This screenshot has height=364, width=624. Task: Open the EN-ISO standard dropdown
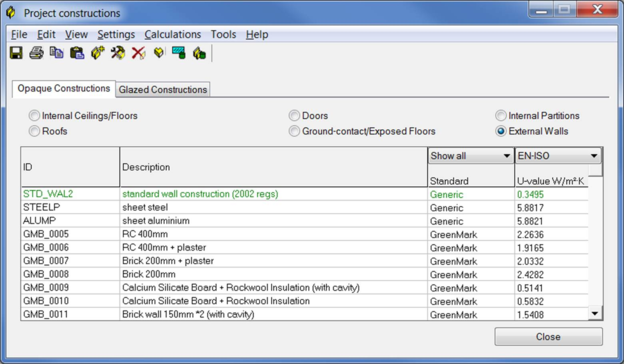(558, 156)
